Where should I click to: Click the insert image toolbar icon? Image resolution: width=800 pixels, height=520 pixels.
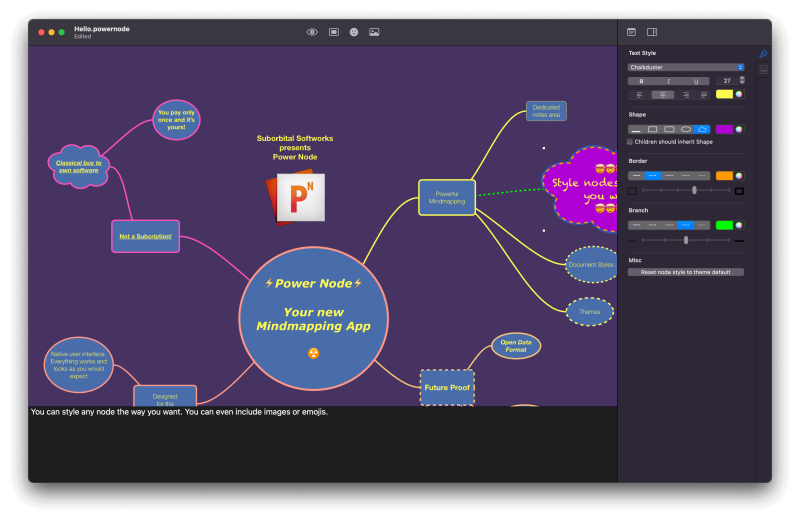tap(374, 32)
